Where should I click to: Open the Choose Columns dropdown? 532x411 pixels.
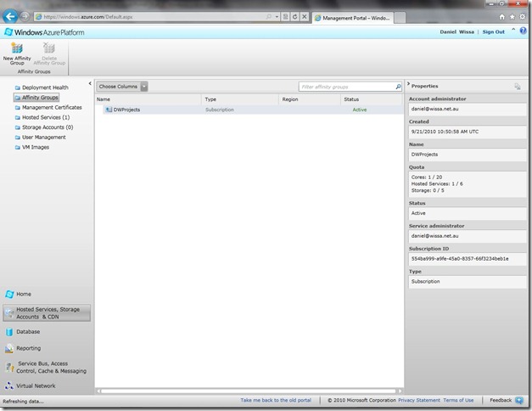(x=122, y=87)
